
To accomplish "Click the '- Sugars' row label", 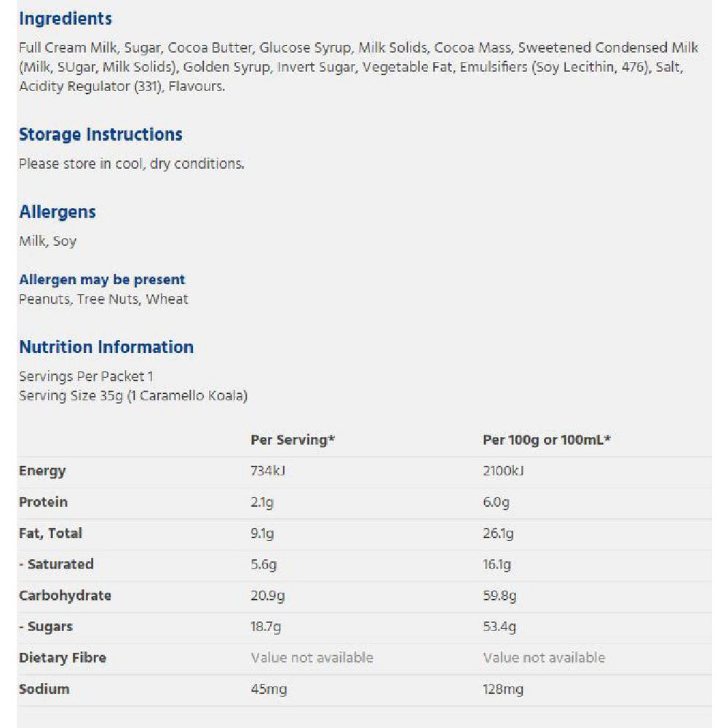I will [x=46, y=627].
